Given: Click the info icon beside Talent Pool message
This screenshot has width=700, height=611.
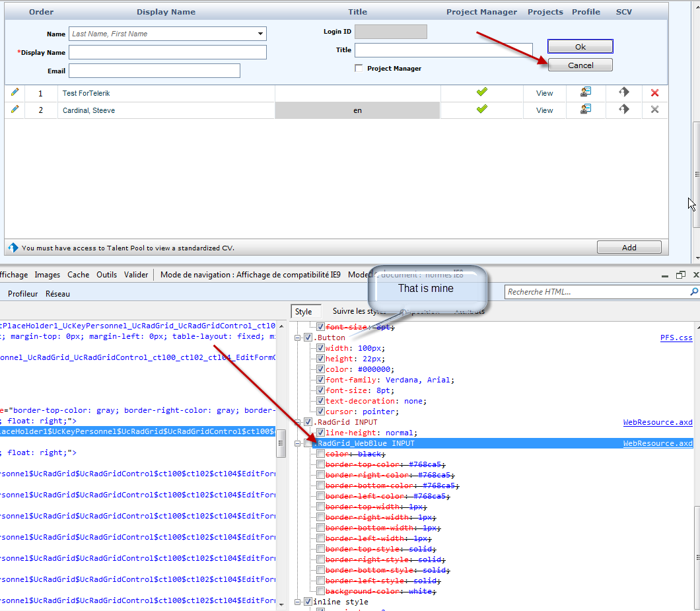Looking at the screenshot, I should [x=13, y=248].
